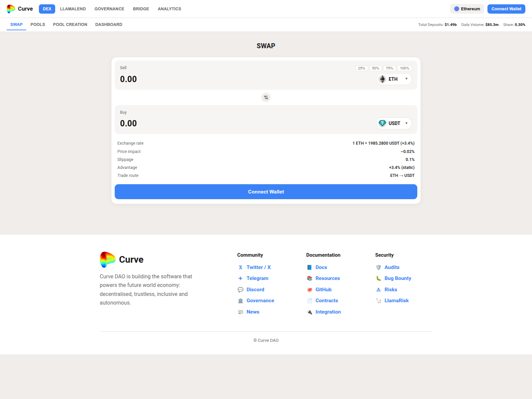
Task: Open the ANALYTICS section
Action: tap(169, 9)
